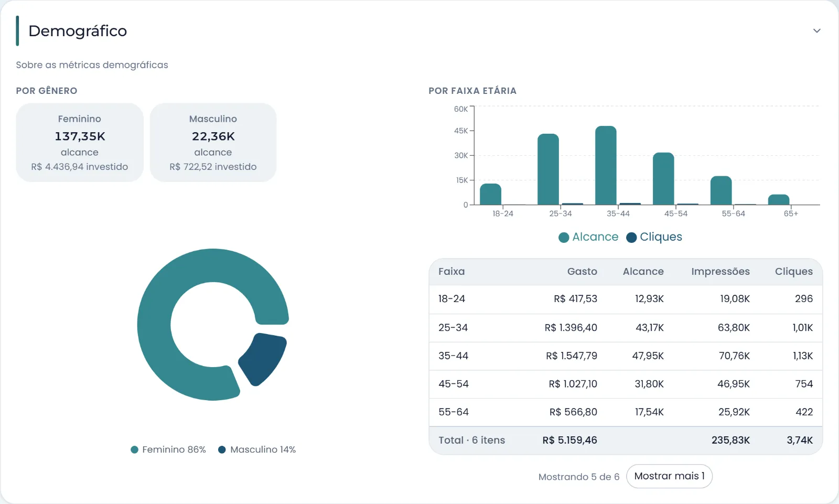Screen dimensions: 839x504
Task: Toggle Masculino 14% legend entry
Action: [257, 449]
